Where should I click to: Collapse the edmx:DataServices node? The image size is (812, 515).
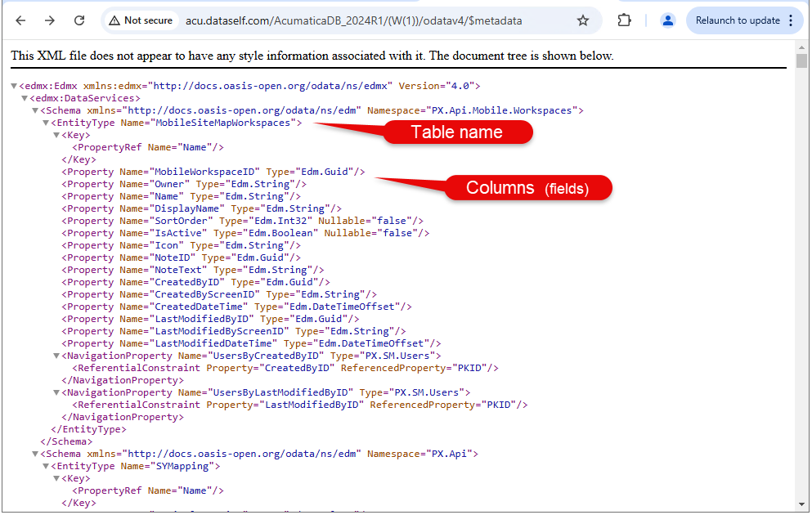pos(25,98)
